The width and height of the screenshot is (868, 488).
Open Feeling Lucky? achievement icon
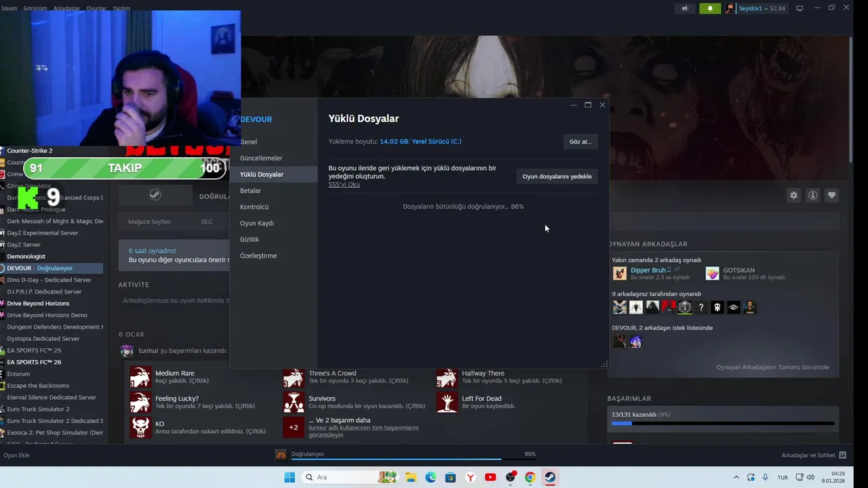(x=140, y=402)
